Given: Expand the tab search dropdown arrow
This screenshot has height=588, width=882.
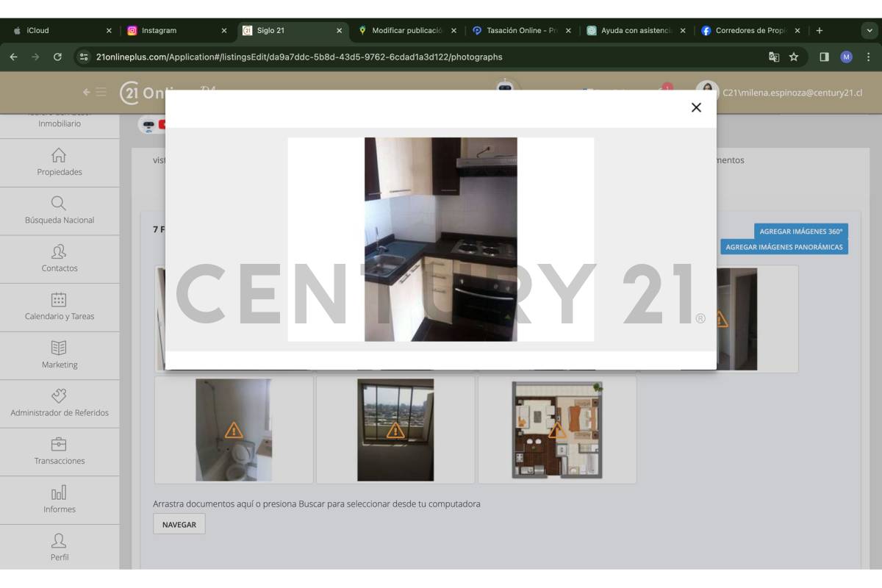Looking at the screenshot, I should click(x=868, y=31).
